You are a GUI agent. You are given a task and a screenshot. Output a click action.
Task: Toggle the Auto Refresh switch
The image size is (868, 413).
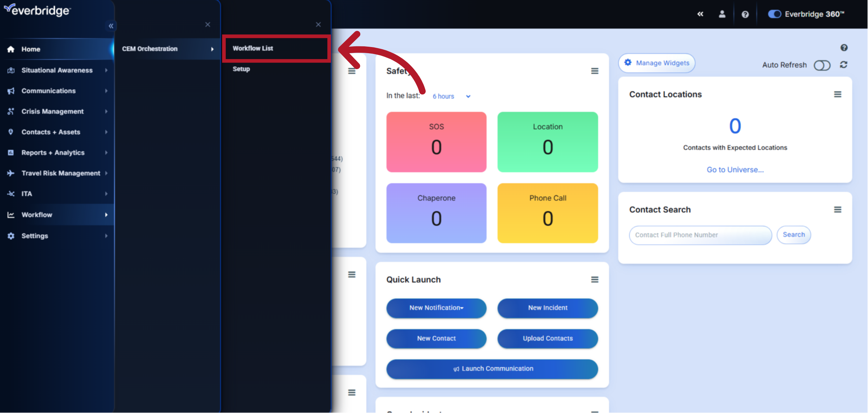click(822, 65)
